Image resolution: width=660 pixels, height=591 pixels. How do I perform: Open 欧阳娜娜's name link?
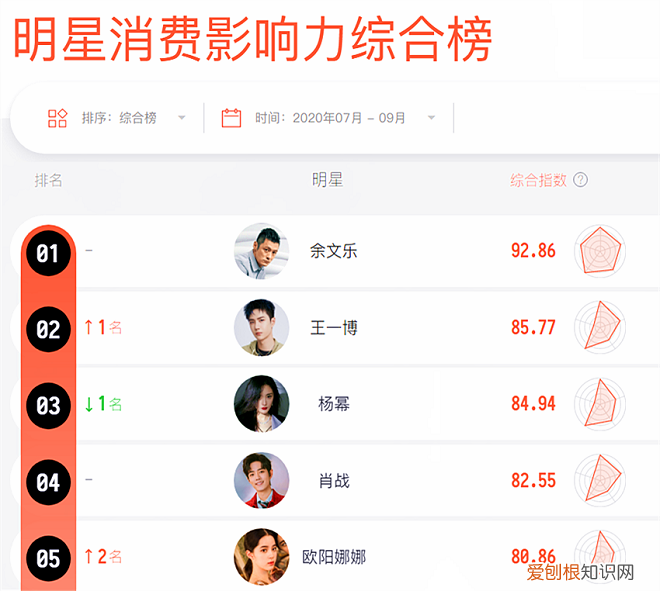coord(334,557)
